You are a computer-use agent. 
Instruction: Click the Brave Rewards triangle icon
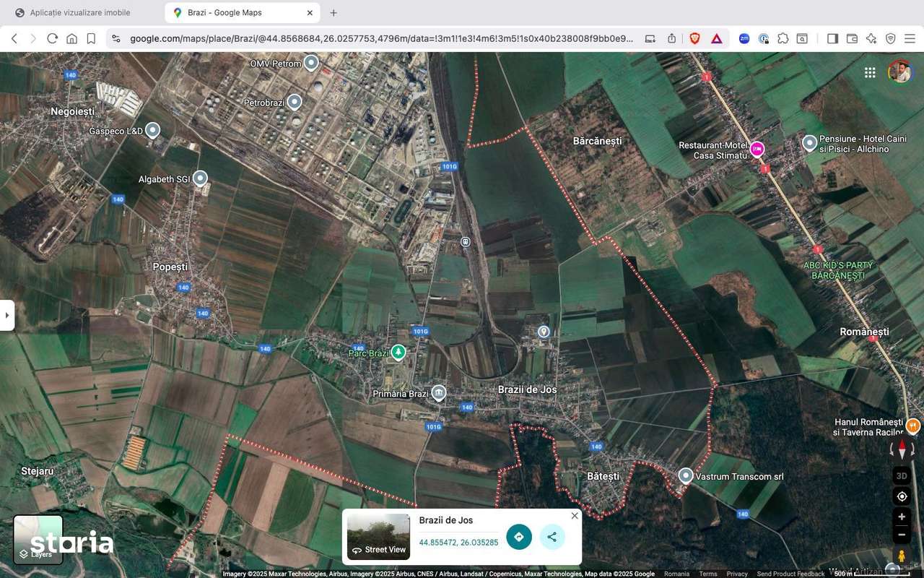(716, 38)
